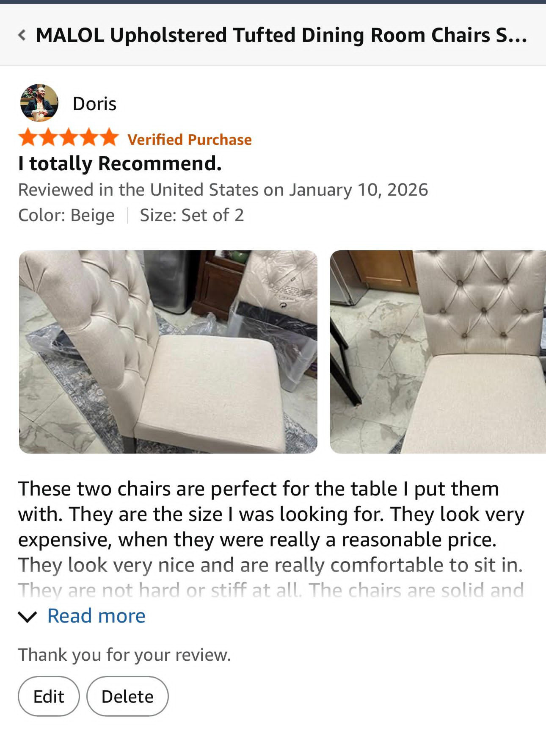Viewport: 546px width, 756px height.
Task: Tap the back arrow chevron
Action: coord(22,35)
